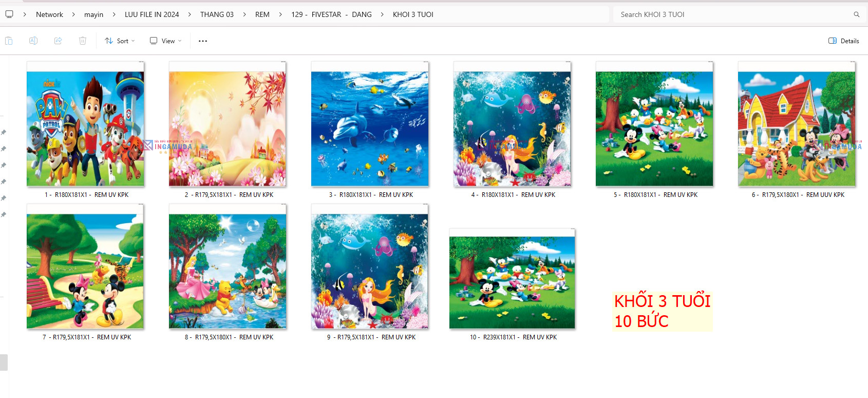Open 129 - FIVESTAR - DANG breadcrumb
The image size is (868, 398).
coord(331,14)
